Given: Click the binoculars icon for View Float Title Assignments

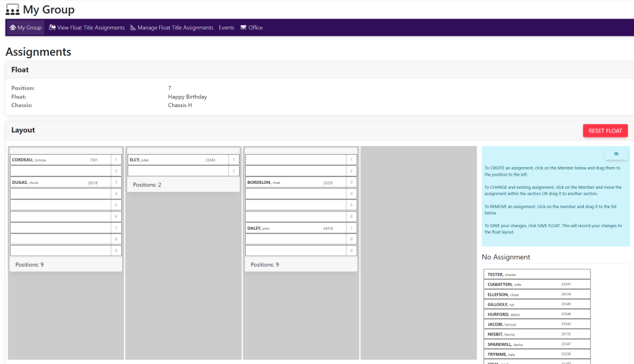Looking at the screenshot, I should 53,28.
